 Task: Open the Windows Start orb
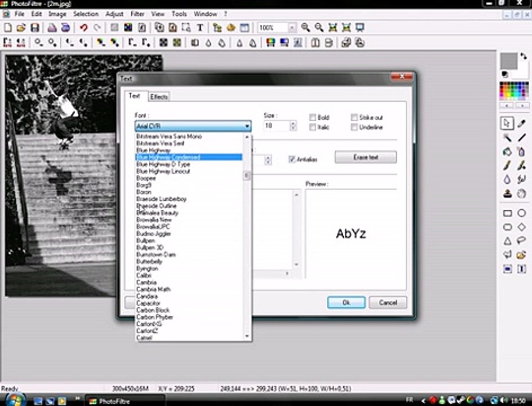15,400
